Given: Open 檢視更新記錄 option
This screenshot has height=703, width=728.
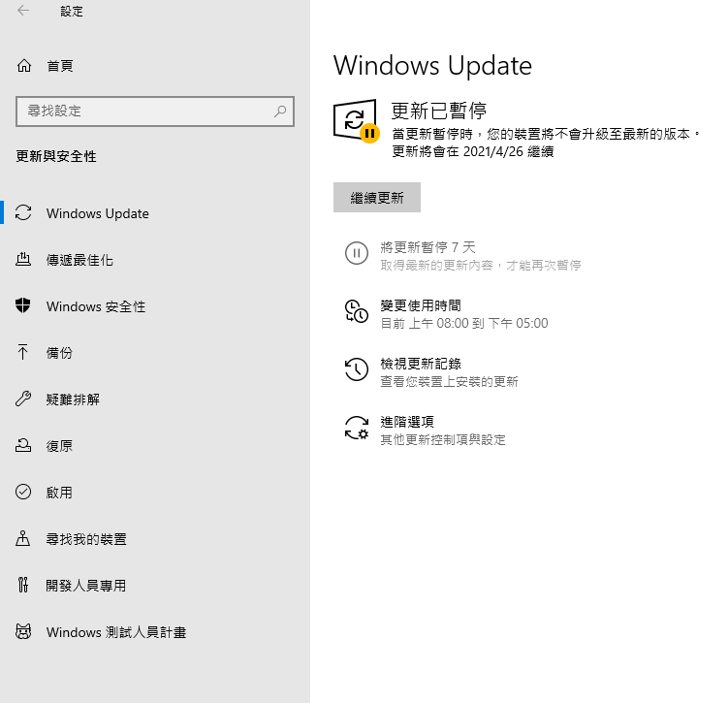Looking at the screenshot, I should 421,364.
